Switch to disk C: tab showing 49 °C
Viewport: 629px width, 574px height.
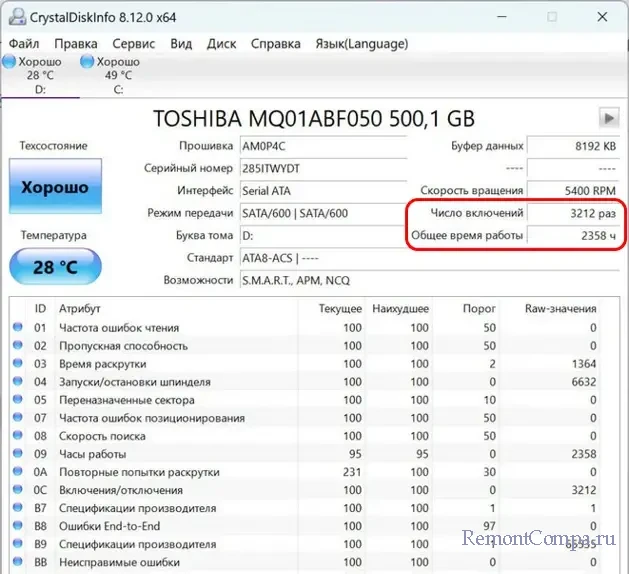pyautogui.click(x=118, y=75)
